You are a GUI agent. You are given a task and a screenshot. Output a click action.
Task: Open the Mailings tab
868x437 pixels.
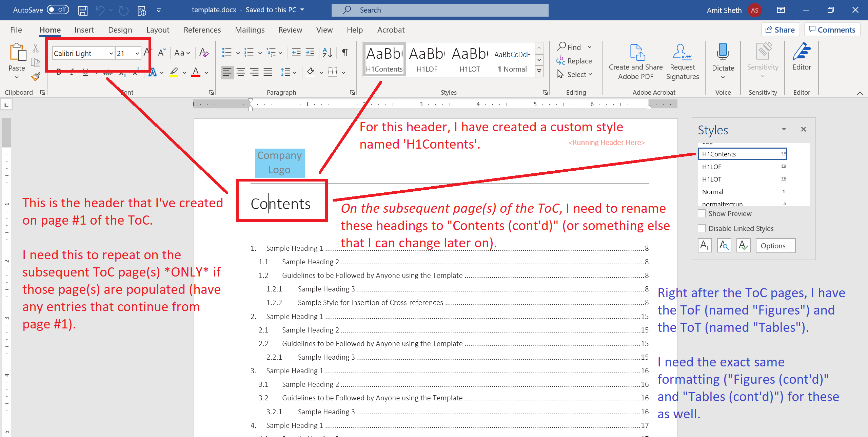(x=250, y=30)
